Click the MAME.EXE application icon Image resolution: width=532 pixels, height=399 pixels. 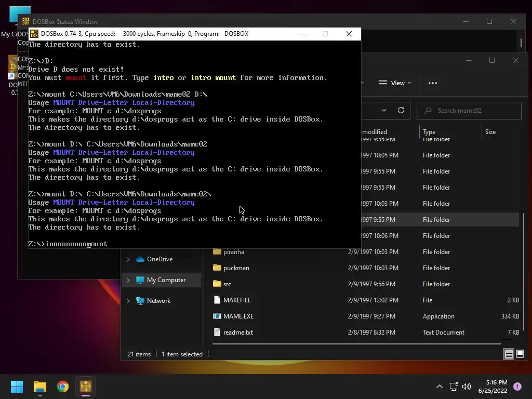pos(217,316)
